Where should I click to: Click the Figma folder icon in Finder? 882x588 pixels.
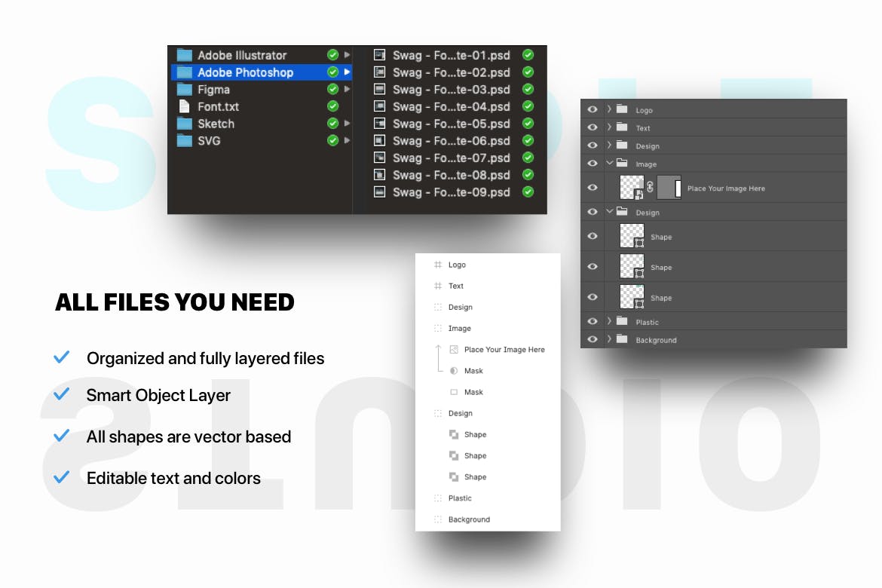click(185, 90)
